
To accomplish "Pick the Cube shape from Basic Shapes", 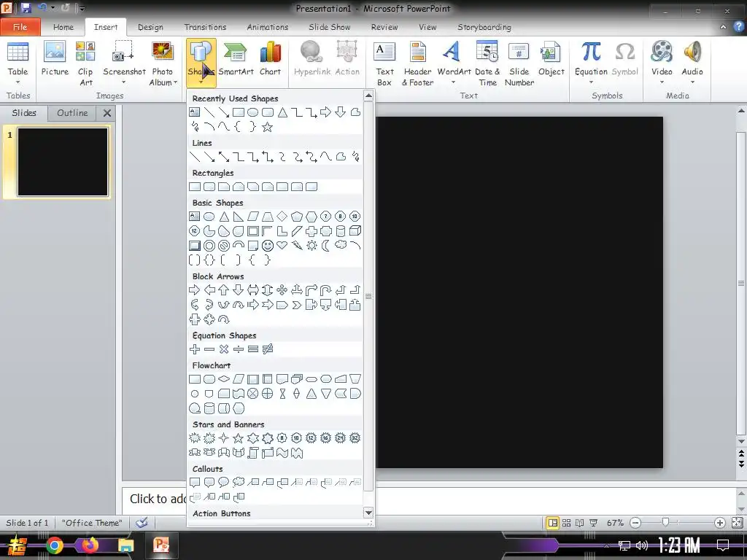I will pyautogui.click(x=355, y=231).
